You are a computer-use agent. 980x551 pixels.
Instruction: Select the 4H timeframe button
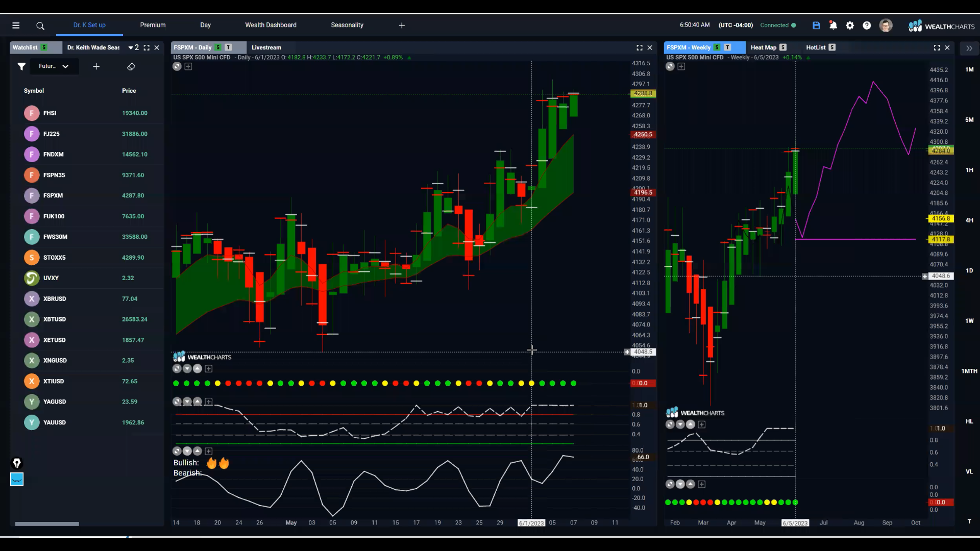click(x=969, y=220)
